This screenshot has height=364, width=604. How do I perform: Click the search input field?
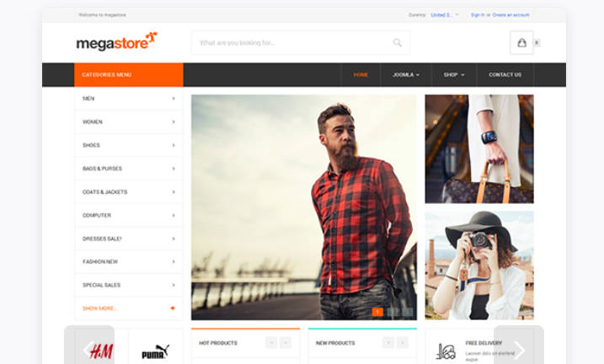(x=301, y=43)
